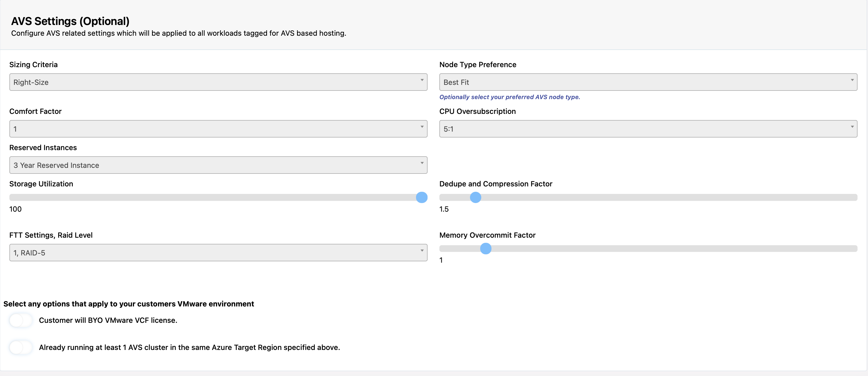The image size is (868, 376).
Task: Enable the already running AVS cluster toggle
Action: [x=21, y=347]
